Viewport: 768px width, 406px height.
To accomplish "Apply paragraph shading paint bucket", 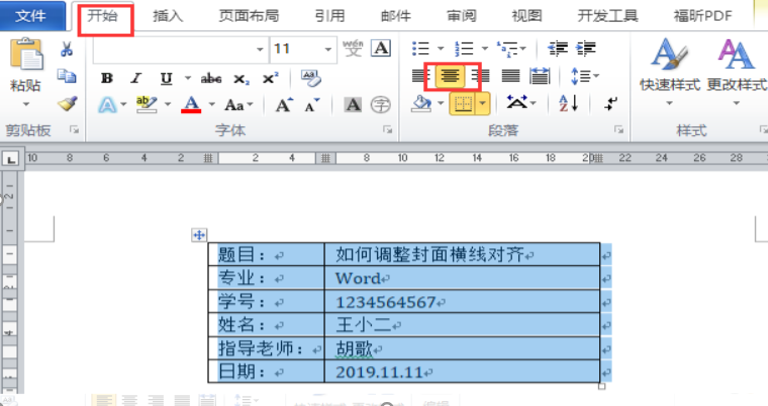I will click(x=422, y=103).
